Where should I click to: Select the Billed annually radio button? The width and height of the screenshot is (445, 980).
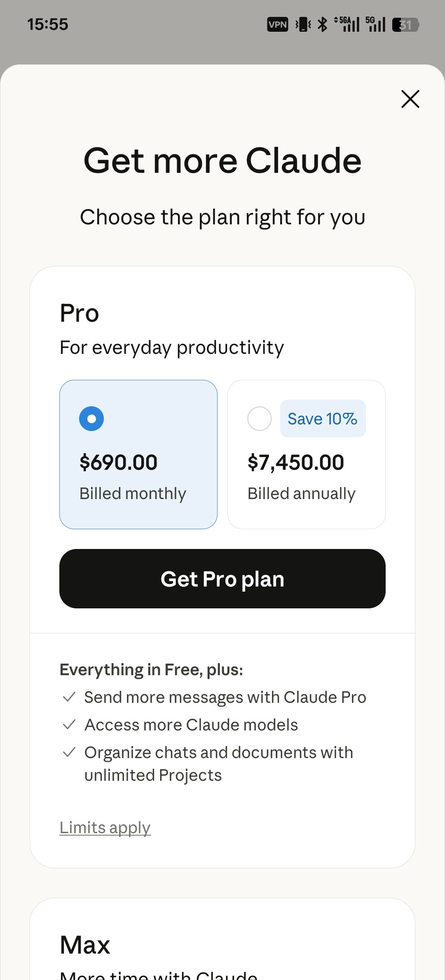(x=260, y=419)
